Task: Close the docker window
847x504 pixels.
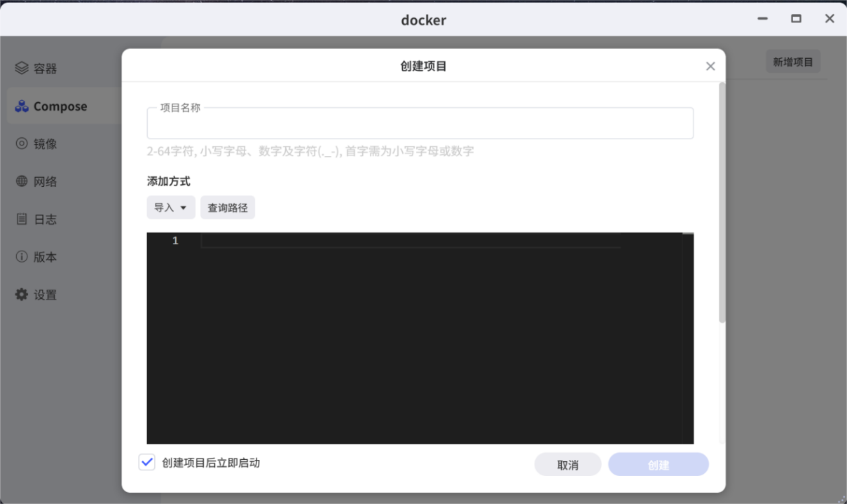Action: coord(829,19)
